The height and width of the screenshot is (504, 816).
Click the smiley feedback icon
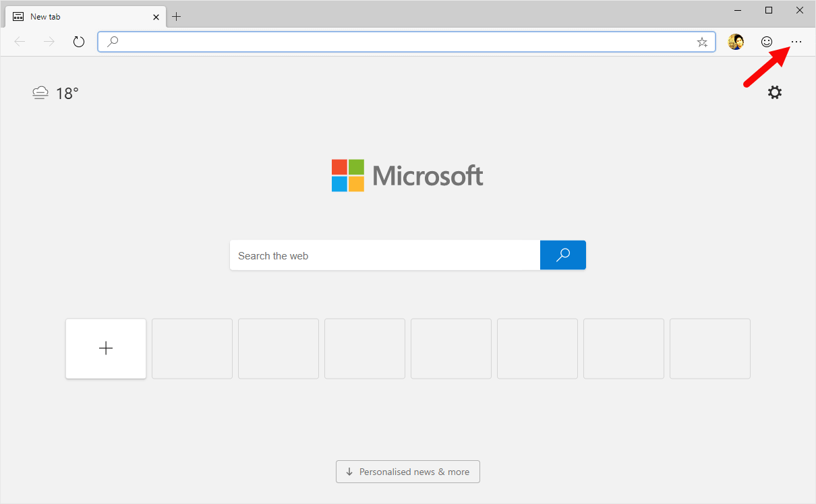coord(767,42)
